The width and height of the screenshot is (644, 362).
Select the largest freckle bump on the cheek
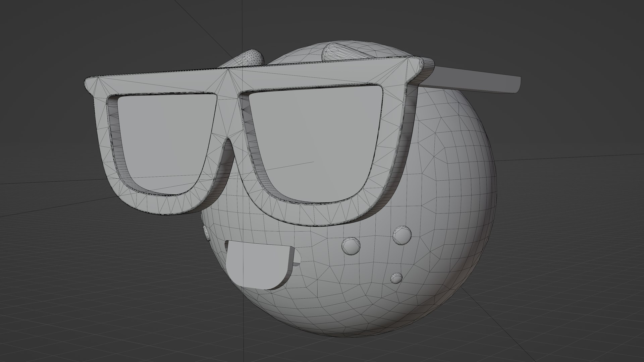[402, 236]
